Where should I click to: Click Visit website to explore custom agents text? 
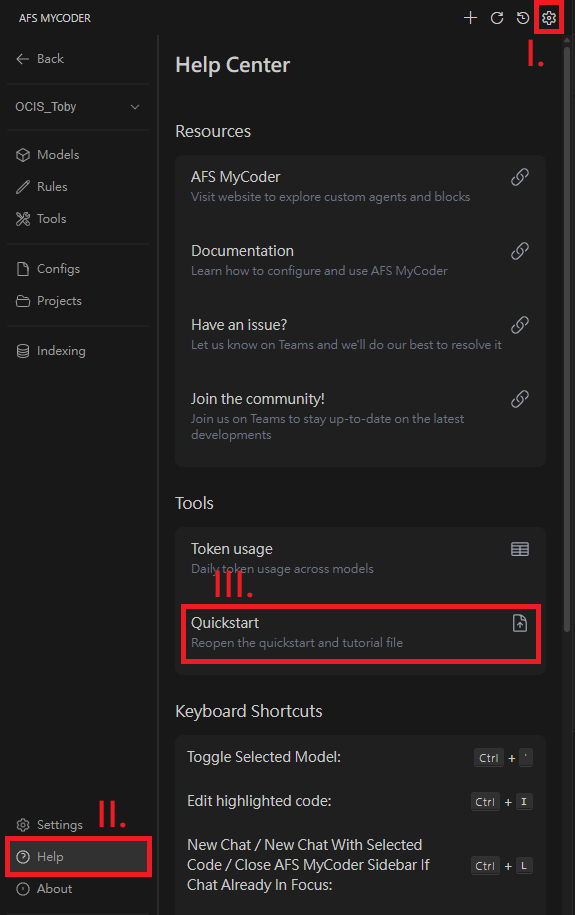tap(330, 197)
